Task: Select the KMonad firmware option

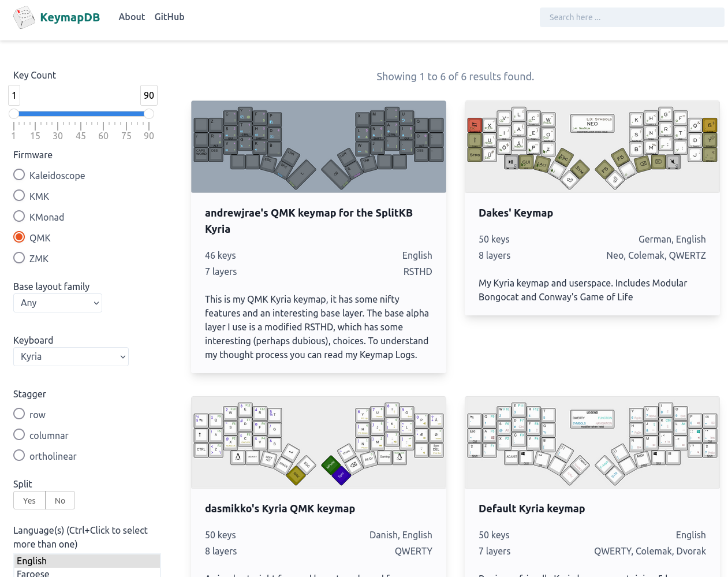Action: [19, 217]
